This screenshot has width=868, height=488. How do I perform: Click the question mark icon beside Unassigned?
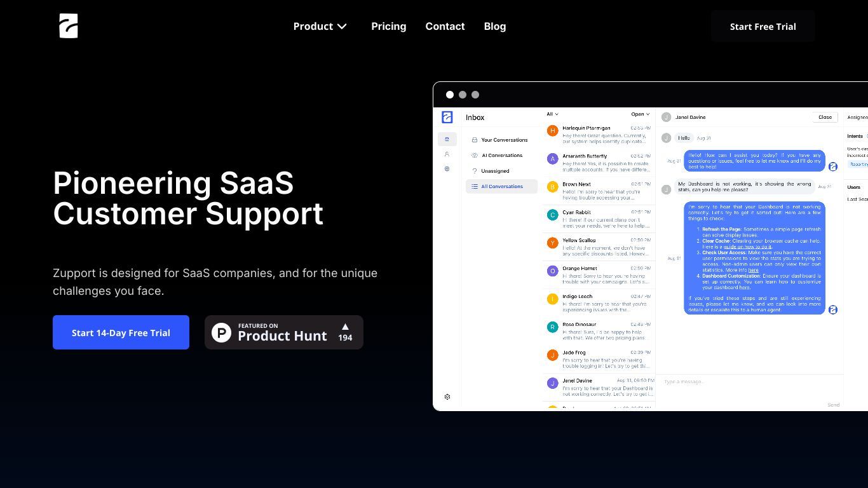click(x=475, y=171)
